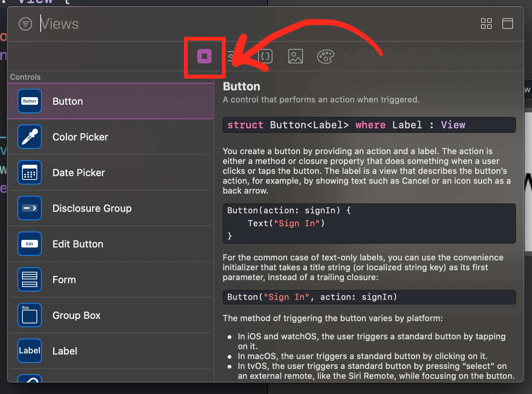The image size is (532, 394).
Task: Select the Media (image) library tab
Action: 296,56
